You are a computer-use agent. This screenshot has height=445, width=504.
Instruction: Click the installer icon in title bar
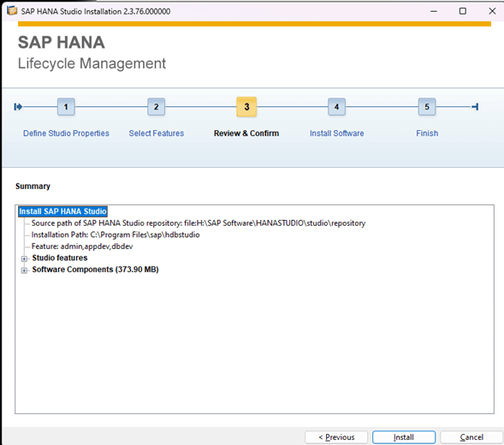(x=12, y=11)
